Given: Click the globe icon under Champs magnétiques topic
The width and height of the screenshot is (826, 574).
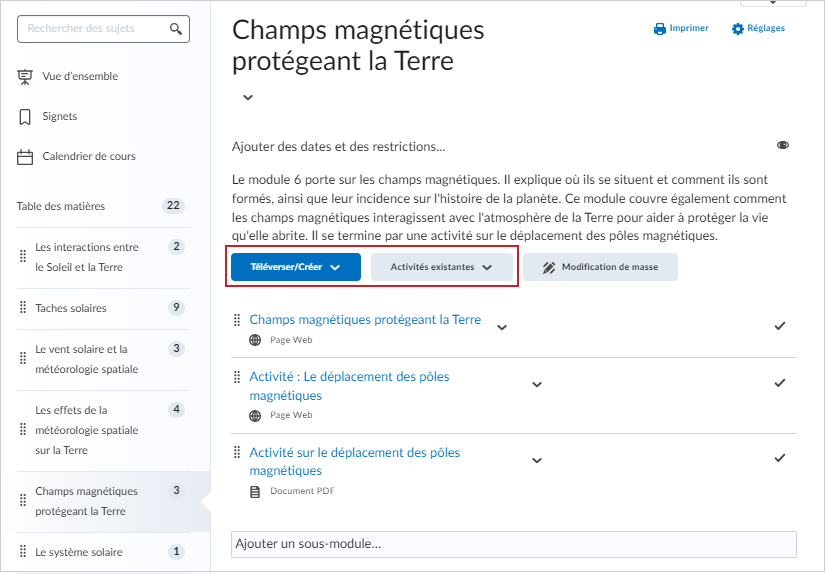Looking at the screenshot, I should tap(255, 340).
